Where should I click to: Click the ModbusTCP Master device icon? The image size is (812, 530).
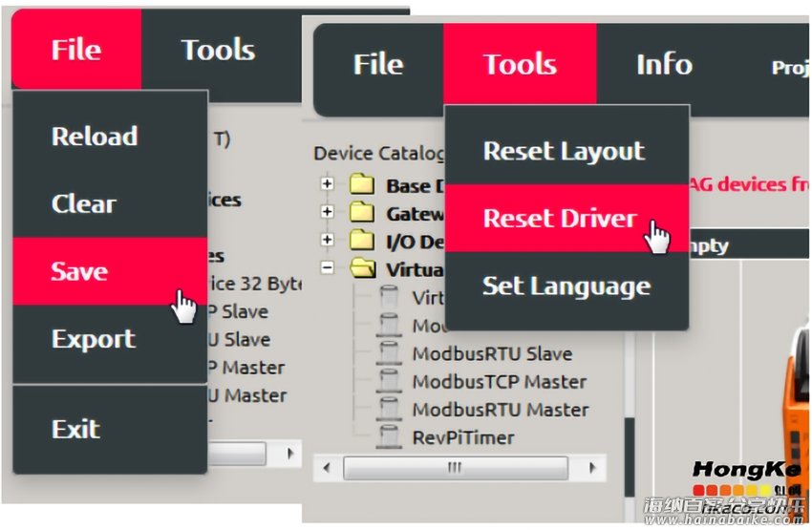(x=389, y=381)
